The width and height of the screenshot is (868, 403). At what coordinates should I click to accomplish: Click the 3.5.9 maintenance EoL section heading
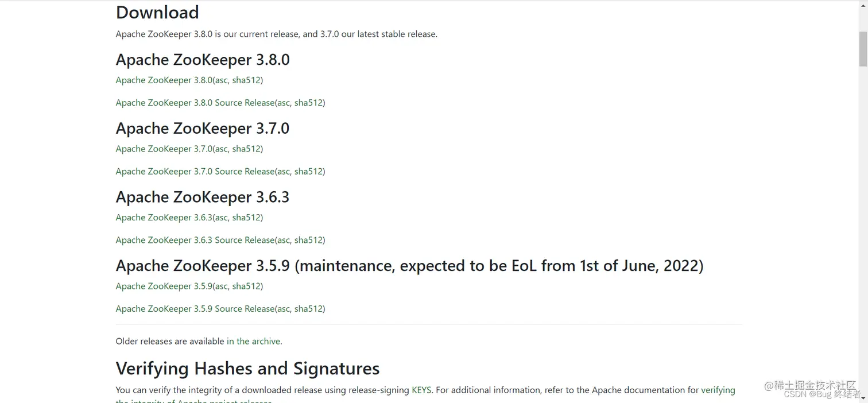pyautogui.click(x=409, y=266)
